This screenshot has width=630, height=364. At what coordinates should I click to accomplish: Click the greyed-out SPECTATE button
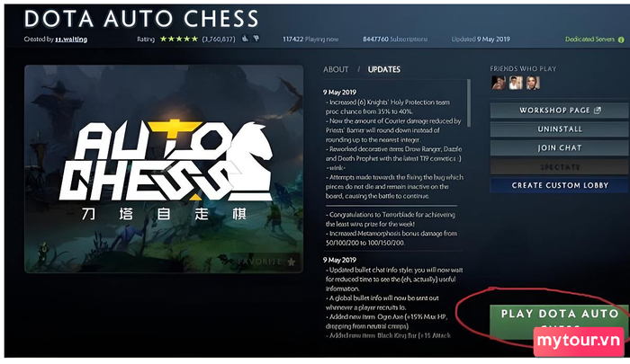560,166
